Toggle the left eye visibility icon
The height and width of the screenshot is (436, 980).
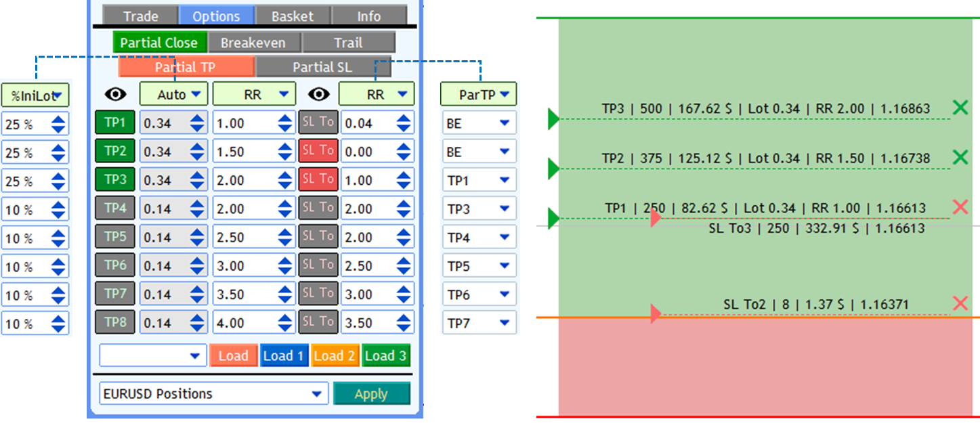(115, 94)
